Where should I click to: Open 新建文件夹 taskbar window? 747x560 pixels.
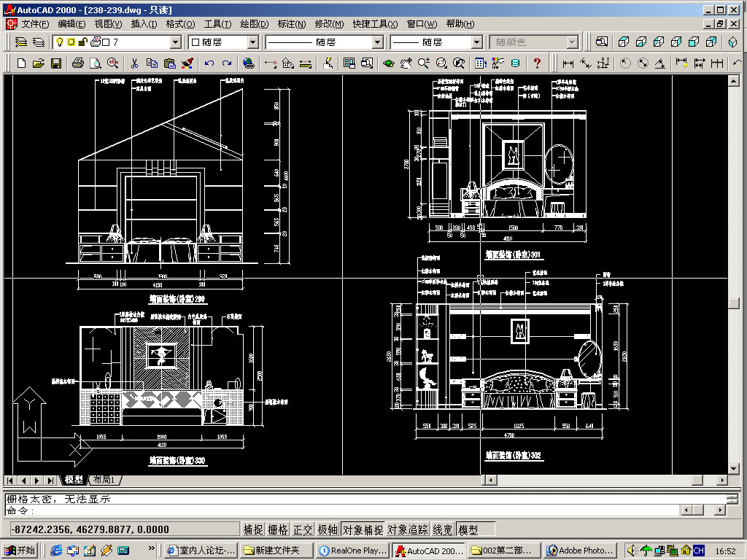pyautogui.click(x=276, y=551)
